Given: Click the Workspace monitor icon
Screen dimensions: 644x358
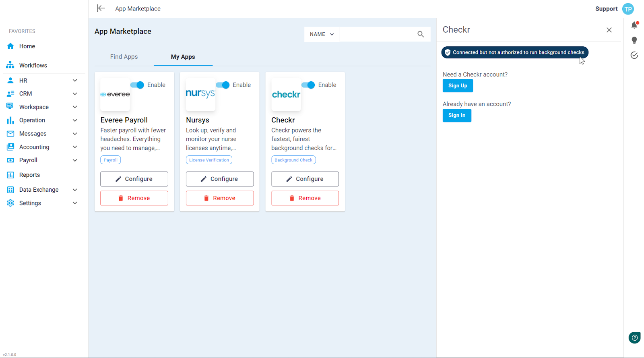Looking at the screenshot, I should tap(10, 107).
